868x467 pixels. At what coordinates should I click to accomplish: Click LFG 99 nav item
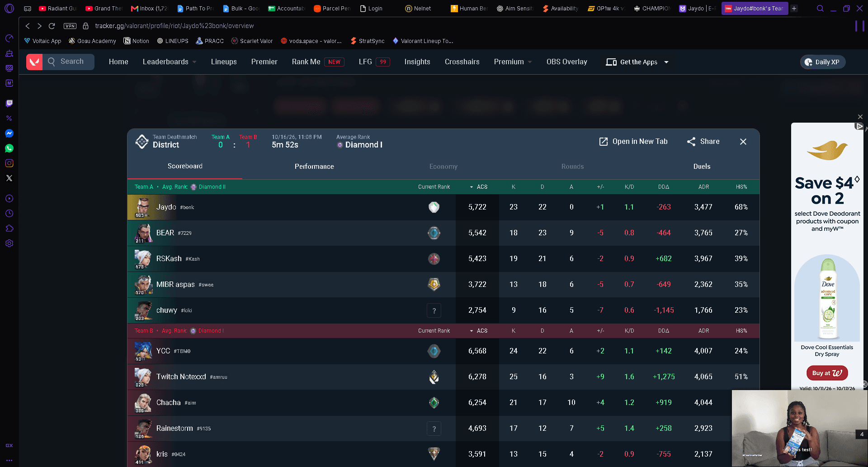[374, 62]
